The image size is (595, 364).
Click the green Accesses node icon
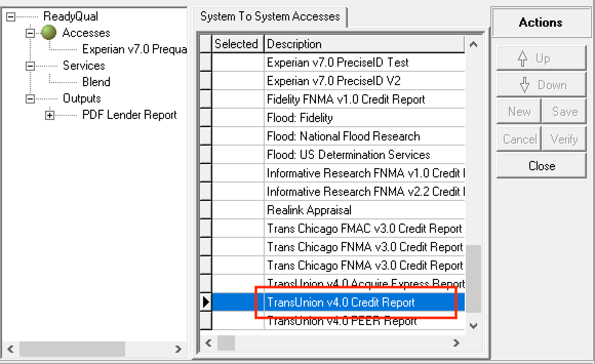tap(49, 33)
